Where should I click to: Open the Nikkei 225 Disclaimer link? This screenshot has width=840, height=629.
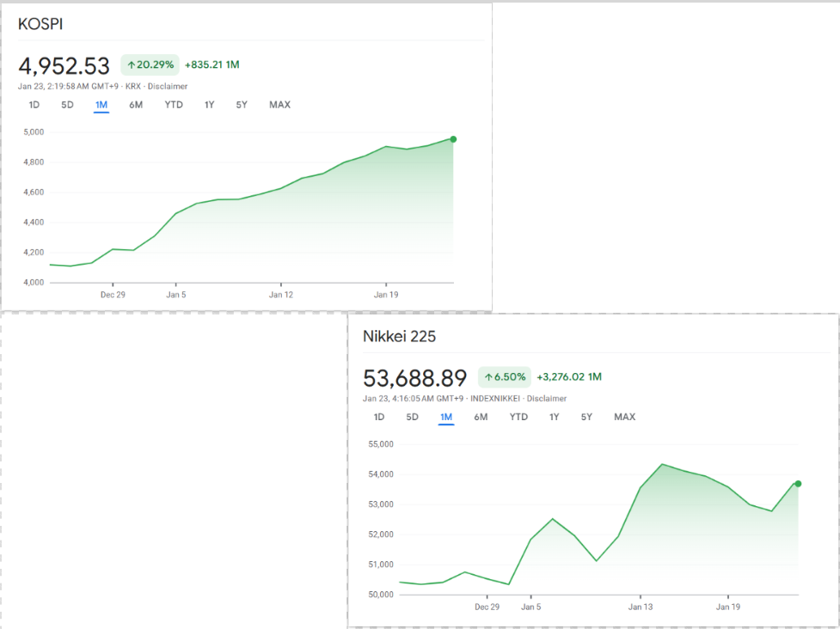click(547, 399)
